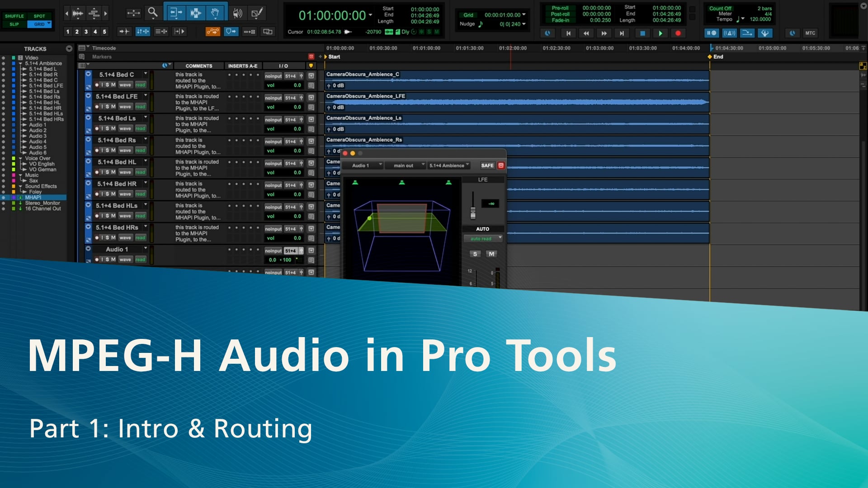
Task: Open track name menu for 5.1+4 Bed HL
Action: click(146, 161)
